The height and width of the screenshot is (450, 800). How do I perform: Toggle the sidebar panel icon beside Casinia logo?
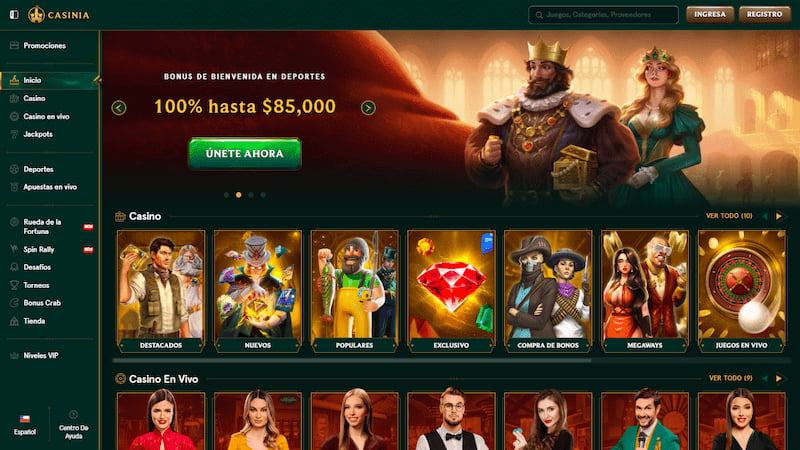click(14, 15)
